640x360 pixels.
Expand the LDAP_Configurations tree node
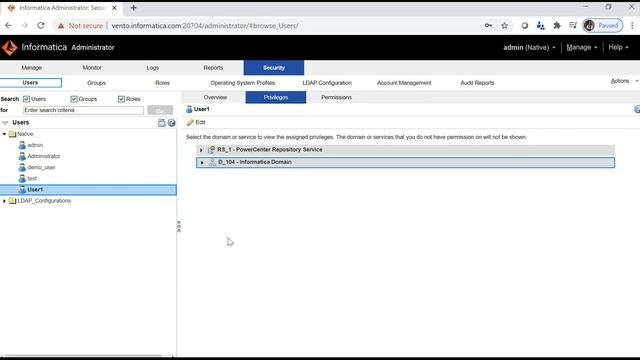click(4, 201)
